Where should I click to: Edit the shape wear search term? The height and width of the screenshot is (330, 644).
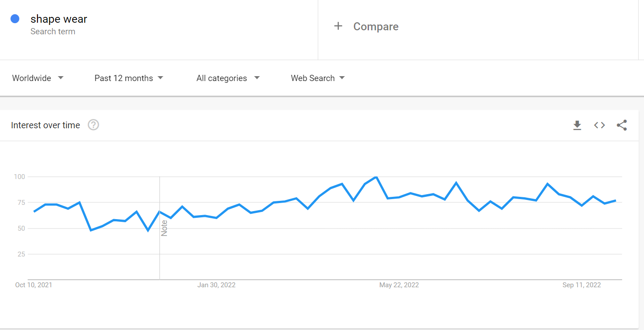point(59,19)
